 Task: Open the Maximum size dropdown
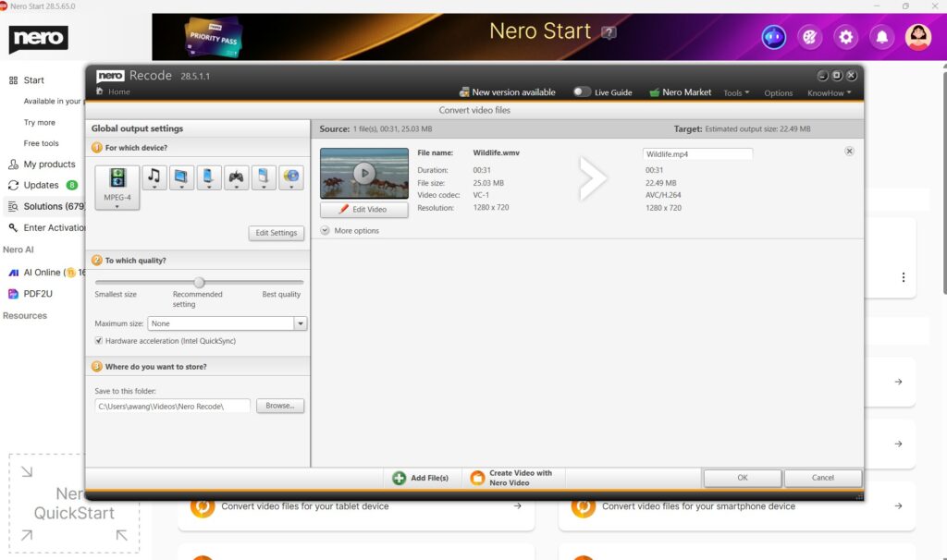tap(300, 323)
